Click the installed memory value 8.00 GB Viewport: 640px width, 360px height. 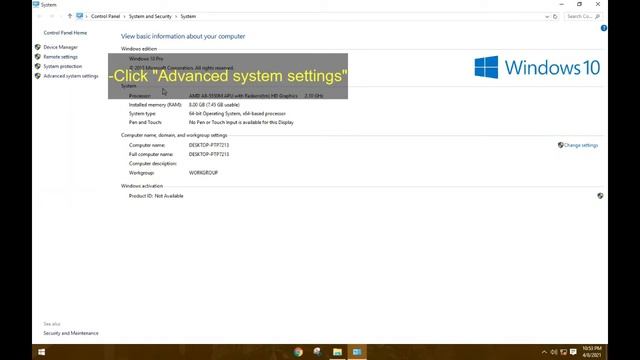click(x=214, y=105)
